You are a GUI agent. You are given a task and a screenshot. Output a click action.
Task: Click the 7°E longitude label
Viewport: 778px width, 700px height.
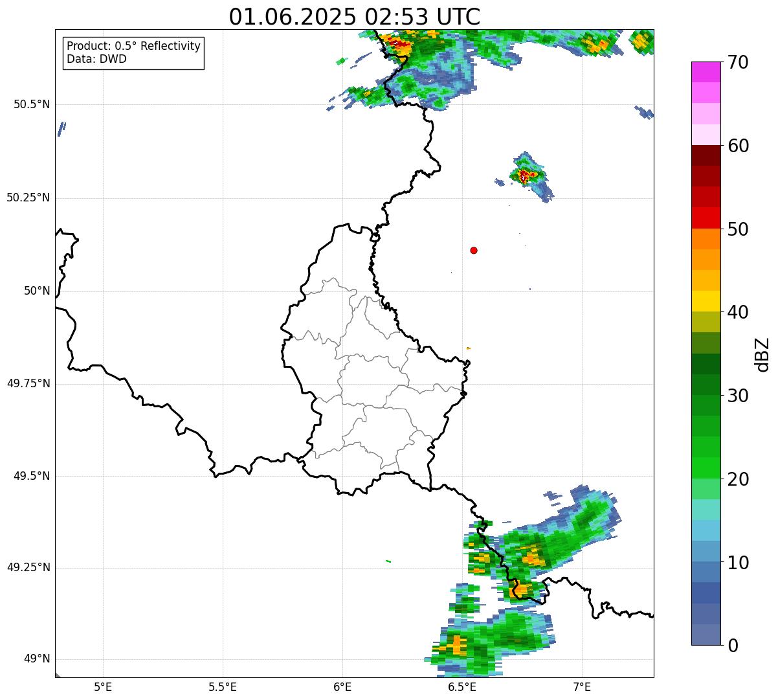582,686
